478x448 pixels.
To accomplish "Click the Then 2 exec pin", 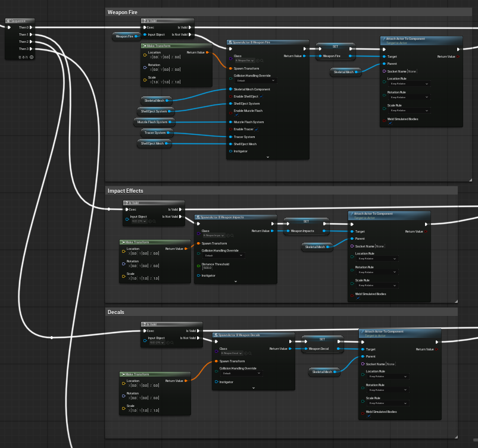I will tap(31, 42).
